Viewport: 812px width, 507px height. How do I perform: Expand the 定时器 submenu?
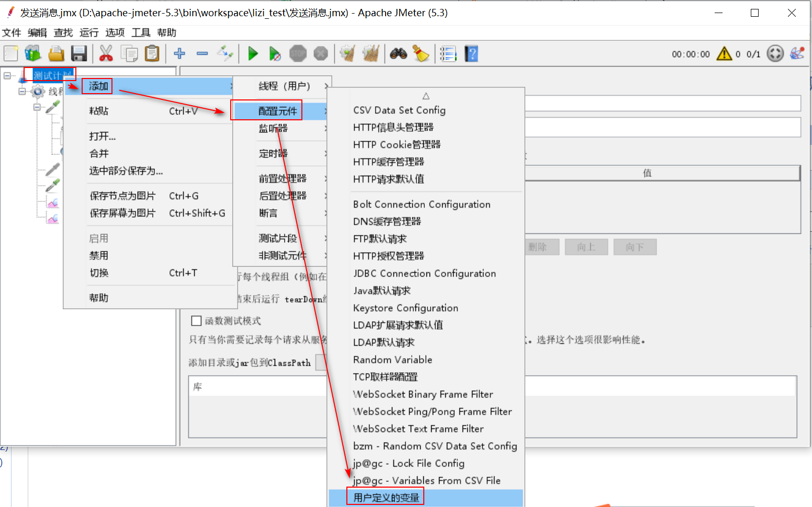[x=280, y=153]
